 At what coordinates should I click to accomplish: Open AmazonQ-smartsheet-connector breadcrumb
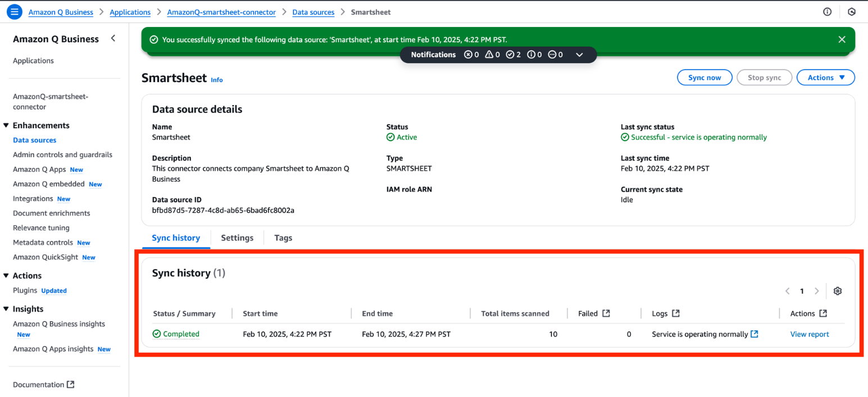point(221,12)
